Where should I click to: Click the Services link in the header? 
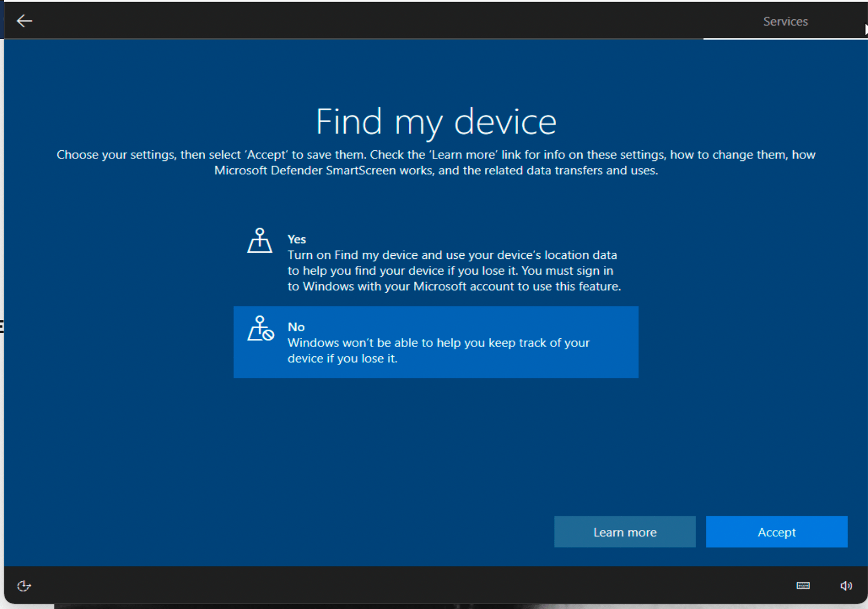tap(785, 21)
